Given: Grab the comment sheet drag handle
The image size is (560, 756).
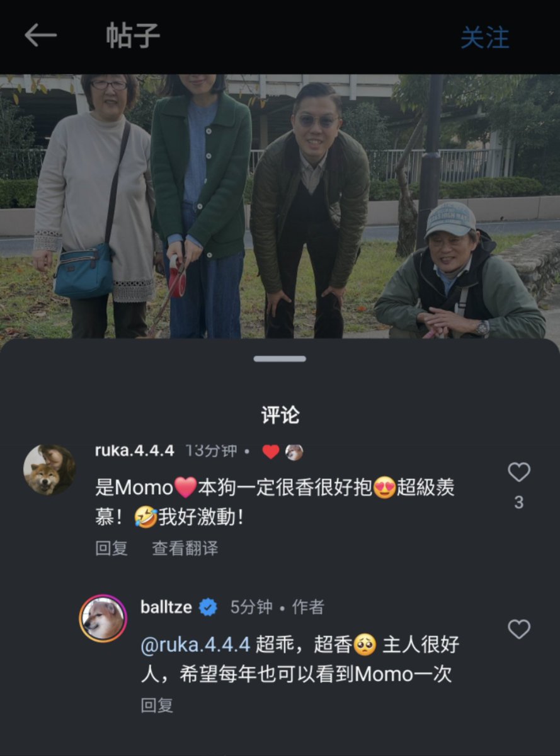Looking at the screenshot, I should pos(280,358).
